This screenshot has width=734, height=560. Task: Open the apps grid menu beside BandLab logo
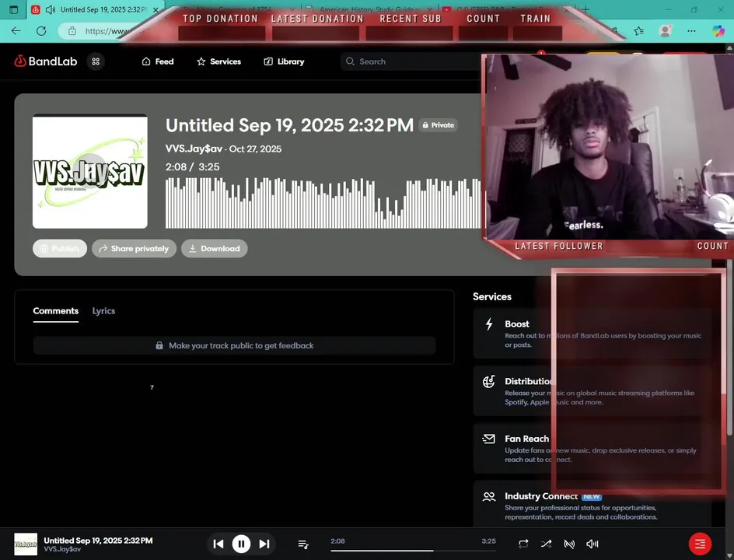coord(96,61)
